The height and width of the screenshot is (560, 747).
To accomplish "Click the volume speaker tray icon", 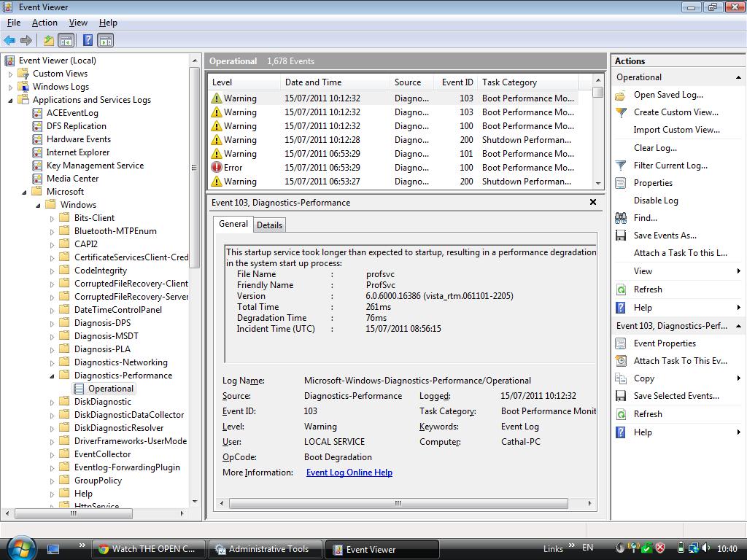I will click(x=705, y=548).
